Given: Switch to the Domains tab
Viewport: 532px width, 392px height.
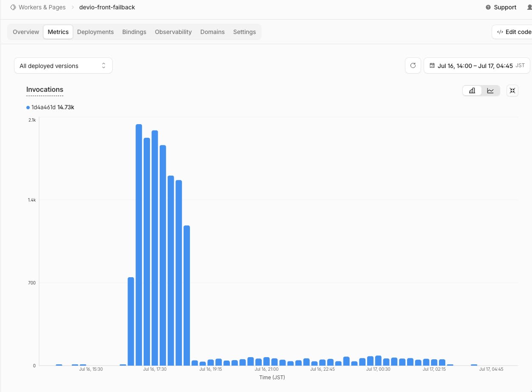Looking at the screenshot, I should coord(212,32).
